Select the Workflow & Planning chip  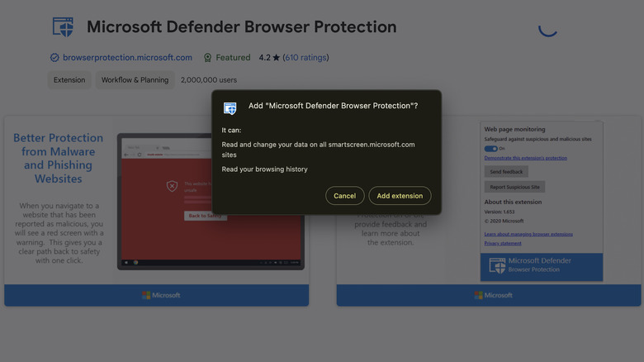pos(135,80)
